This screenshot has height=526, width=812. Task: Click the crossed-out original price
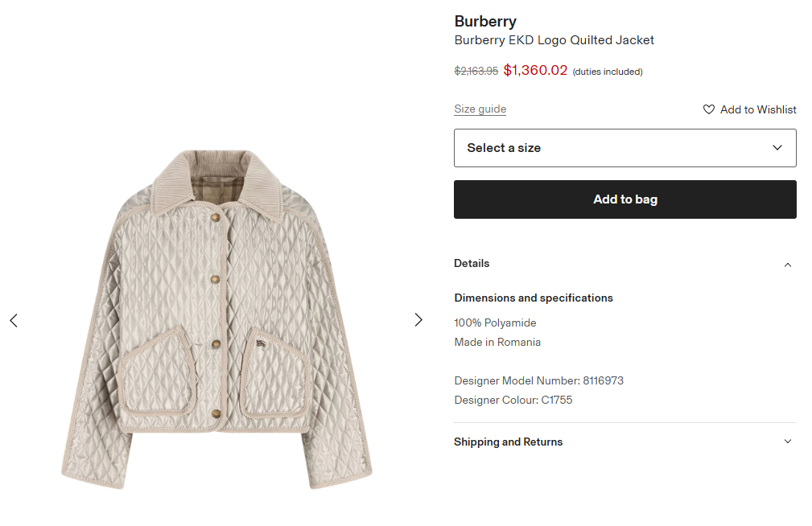pyautogui.click(x=476, y=71)
